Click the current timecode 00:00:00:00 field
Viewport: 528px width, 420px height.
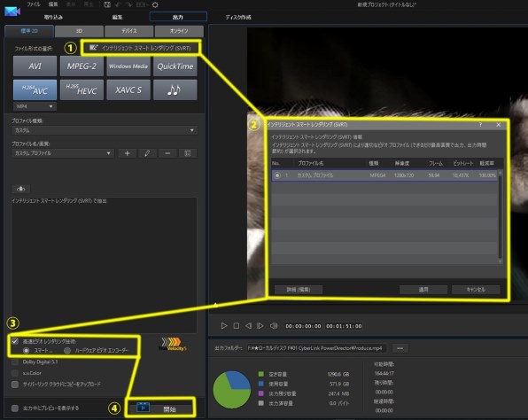[x=303, y=326]
